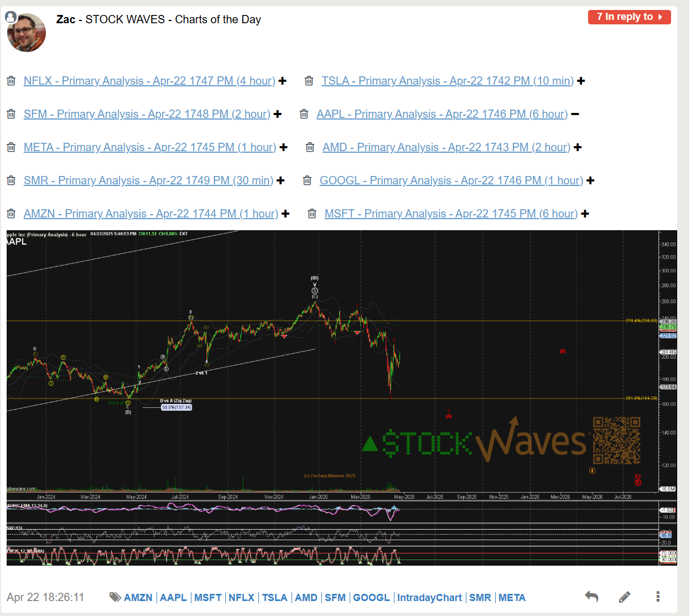This screenshot has width=691, height=616.
Task: Delete the TSLA chart via trash icon
Action: tap(309, 81)
